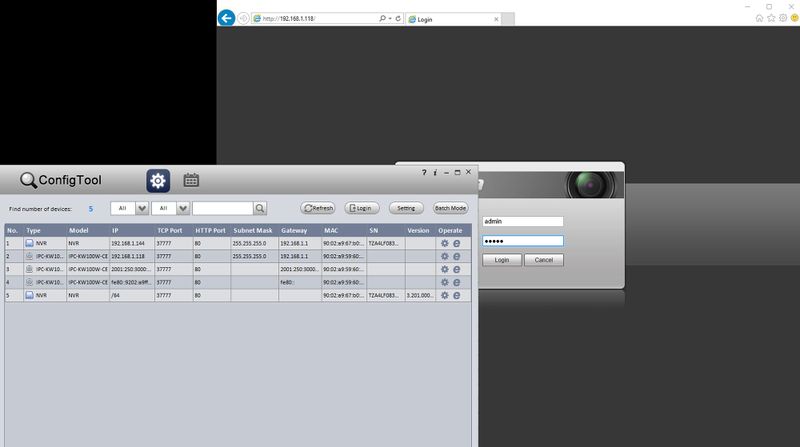Open ConfigTool settings gear tab
800x447 pixels.
[158, 181]
